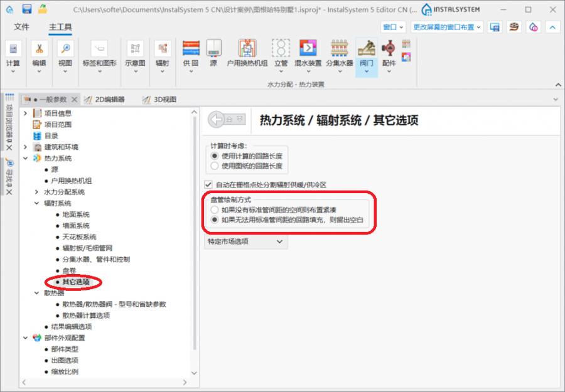The image size is (565, 392).
Task: Click the save icon in the title bar
Action: point(27,9)
